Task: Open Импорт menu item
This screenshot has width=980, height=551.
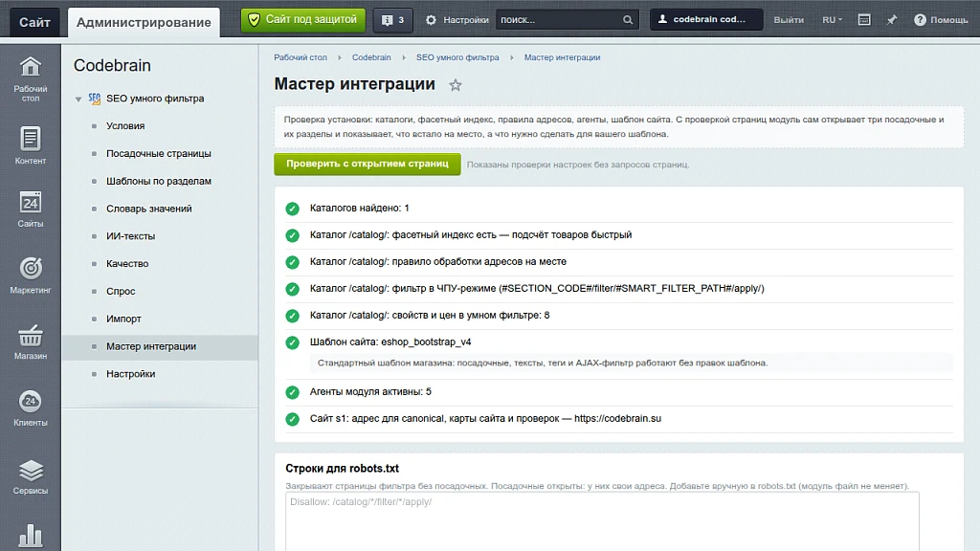Action: coord(123,319)
